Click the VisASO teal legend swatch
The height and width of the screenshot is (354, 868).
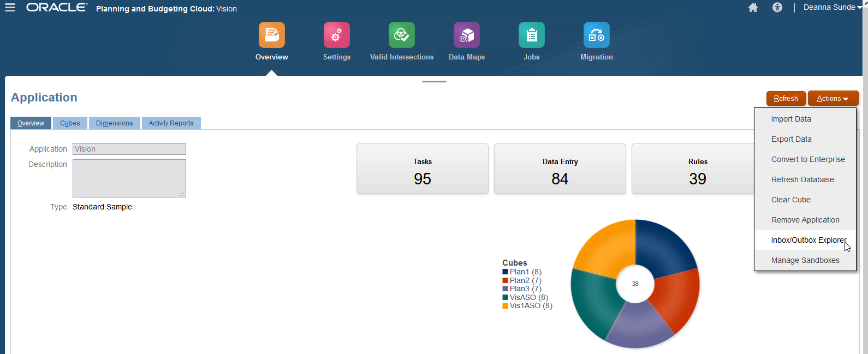506,297
